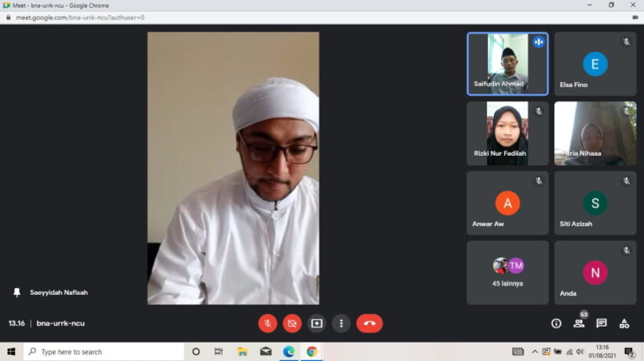Open the Mail app on the taskbar

pos(266,352)
